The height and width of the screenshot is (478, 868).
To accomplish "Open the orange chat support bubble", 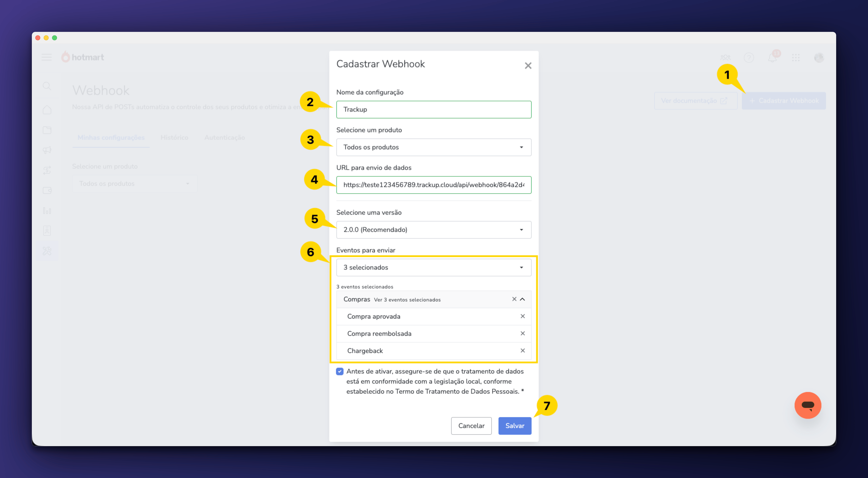I will (x=808, y=405).
